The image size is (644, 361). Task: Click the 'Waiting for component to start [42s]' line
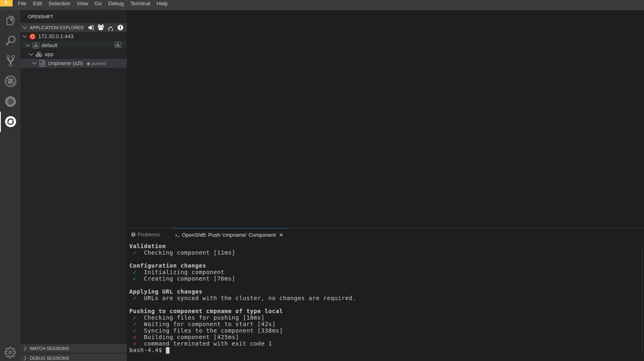pyautogui.click(x=209, y=324)
